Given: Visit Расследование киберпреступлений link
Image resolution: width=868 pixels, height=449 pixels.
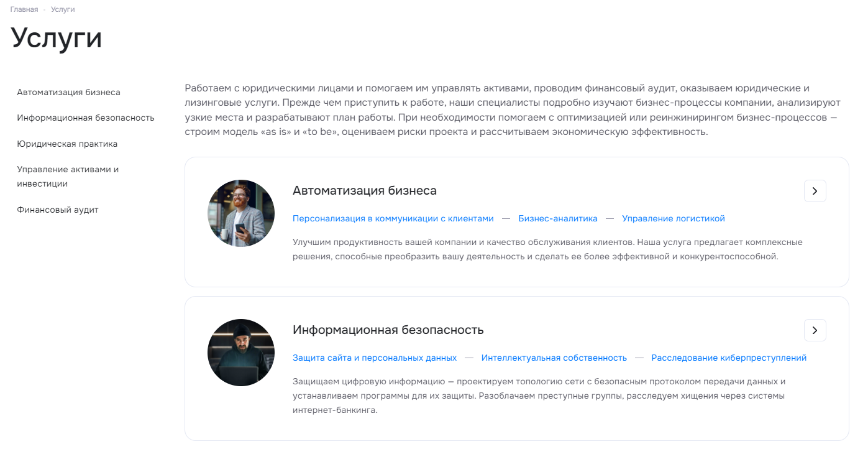Looking at the screenshot, I should coord(729,358).
